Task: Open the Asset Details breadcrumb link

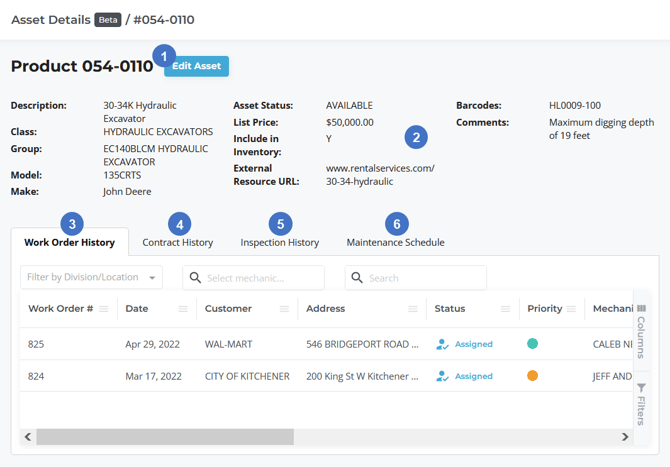Action: pyautogui.click(x=50, y=20)
